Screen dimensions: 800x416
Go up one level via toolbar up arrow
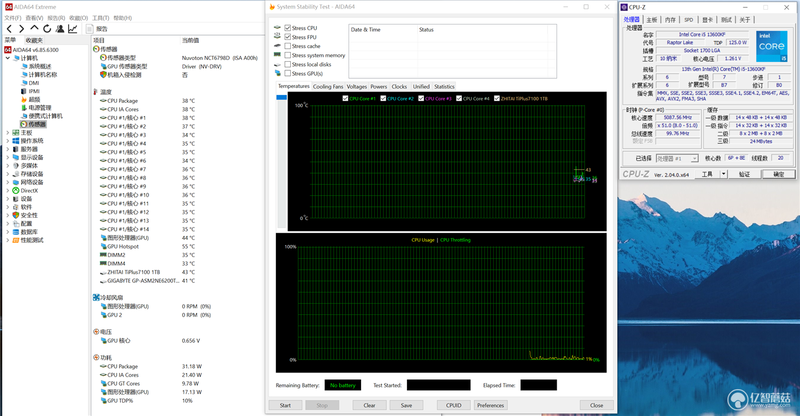click(x=34, y=29)
